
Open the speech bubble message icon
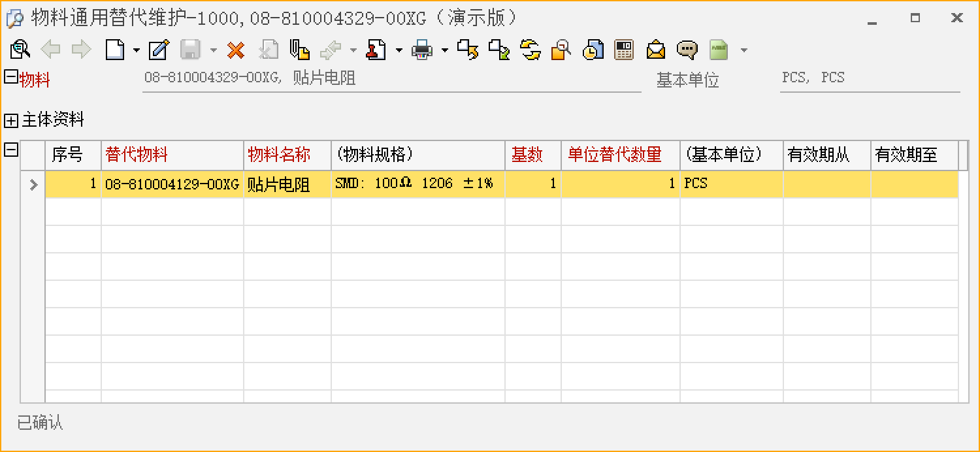click(x=687, y=50)
